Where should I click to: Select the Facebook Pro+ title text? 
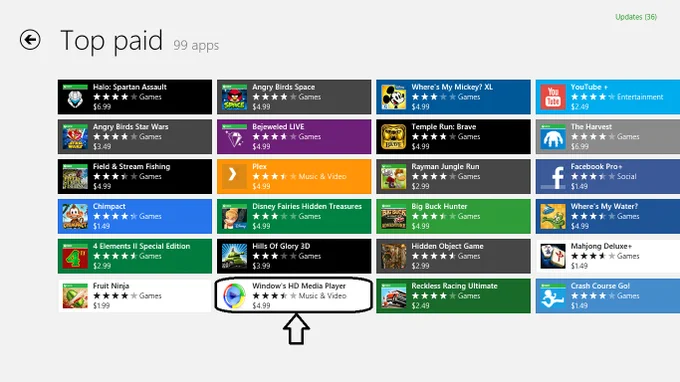596,167
